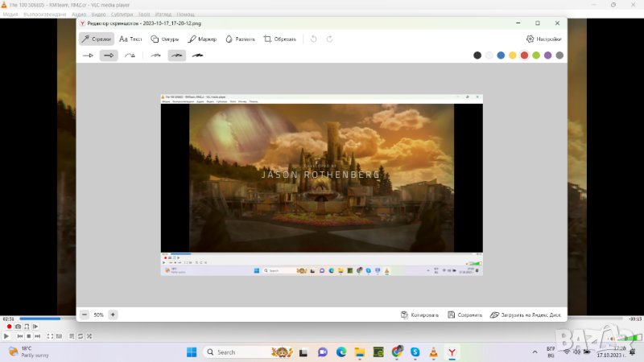Open the Аудио menu in VLC
The height and width of the screenshot is (362, 644).
[x=79, y=14]
